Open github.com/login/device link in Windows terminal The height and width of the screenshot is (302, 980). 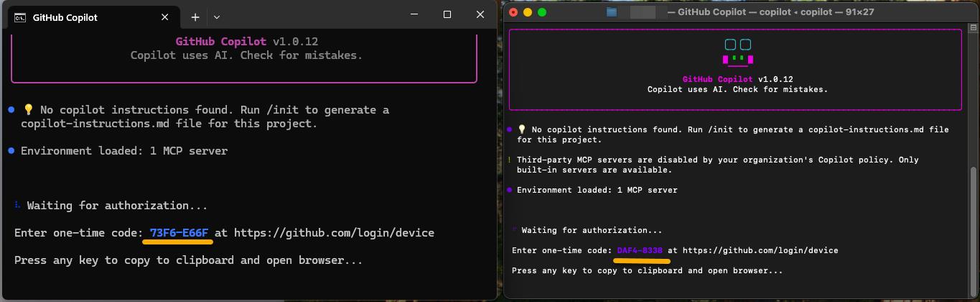tap(334, 233)
